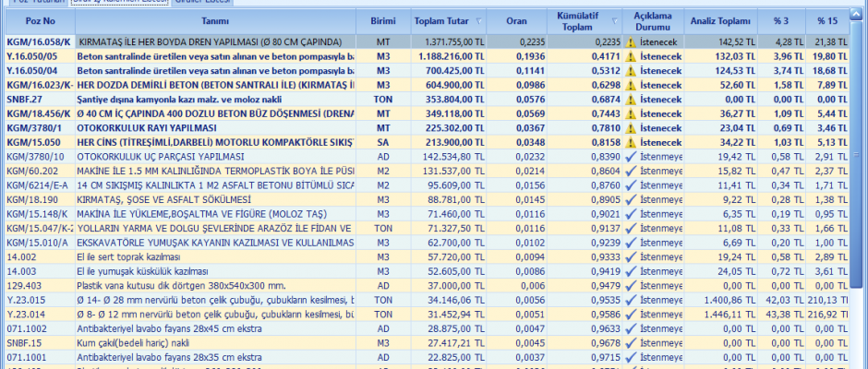This screenshot has width=868, height=369.
Task: Click warning icon in the KGM/16.058/K row
Action: [631, 42]
